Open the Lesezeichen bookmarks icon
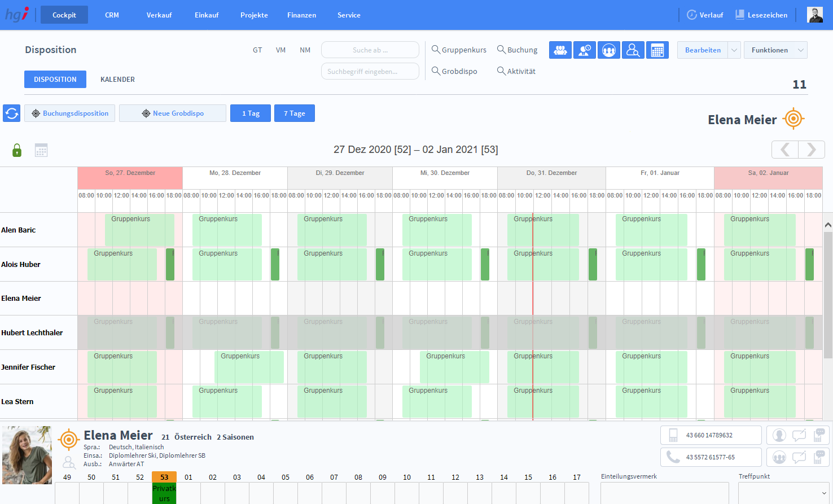833x504 pixels. pyautogui.click(x=740, y=15)
